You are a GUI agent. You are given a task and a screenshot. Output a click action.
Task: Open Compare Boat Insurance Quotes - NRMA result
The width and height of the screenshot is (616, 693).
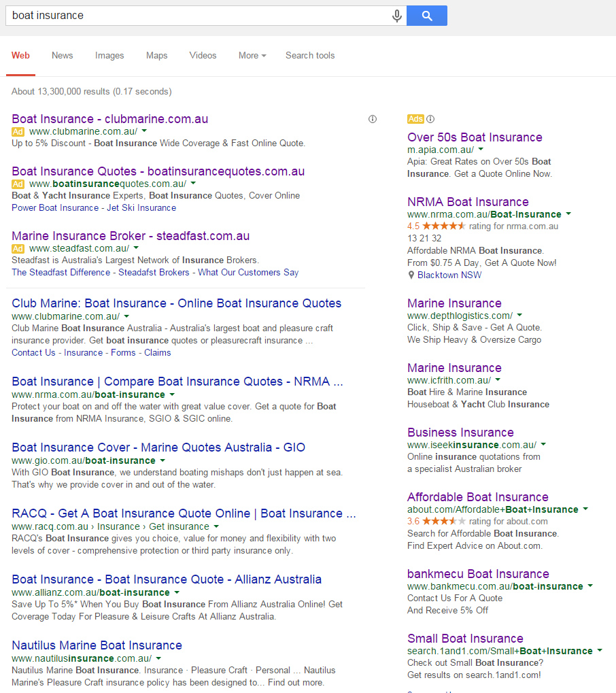click(177, 382)
